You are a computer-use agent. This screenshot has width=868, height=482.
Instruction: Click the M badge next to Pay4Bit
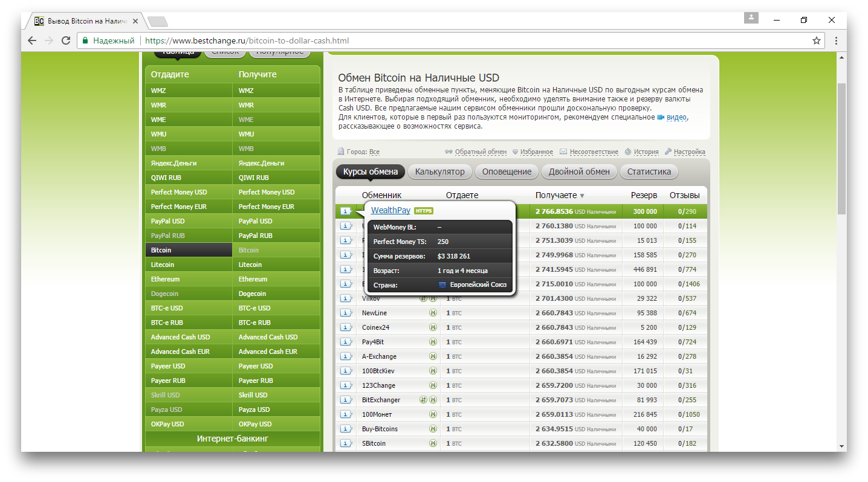[x=433, y=342]
